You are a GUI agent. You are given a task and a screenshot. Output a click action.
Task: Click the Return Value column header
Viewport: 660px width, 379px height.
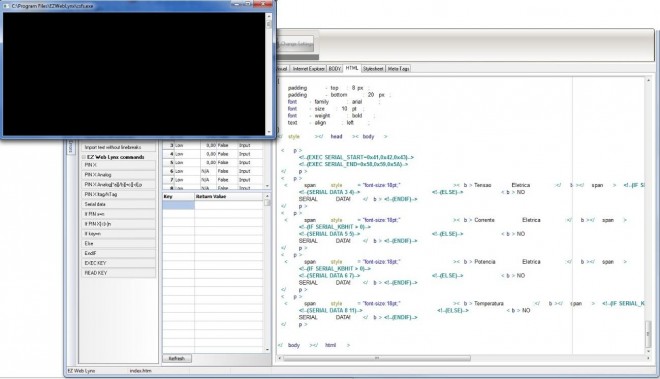click(x=229, y=197)
